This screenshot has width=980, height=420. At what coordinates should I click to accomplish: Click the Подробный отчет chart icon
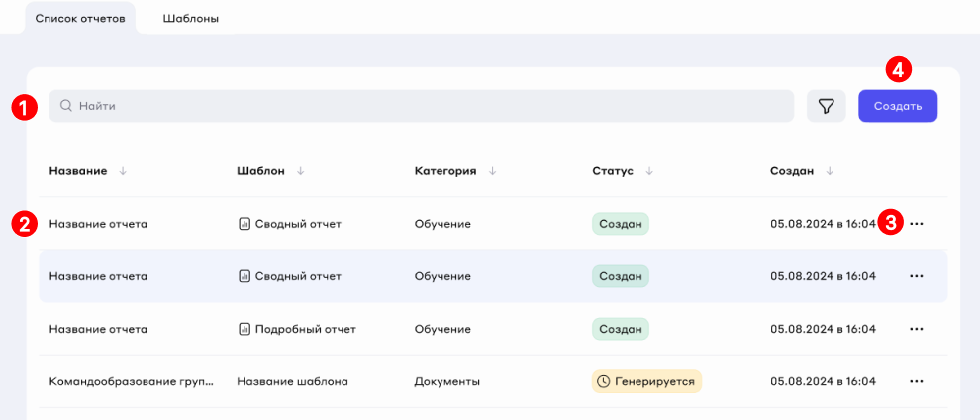pyautogui.click(x=245, y=329)
